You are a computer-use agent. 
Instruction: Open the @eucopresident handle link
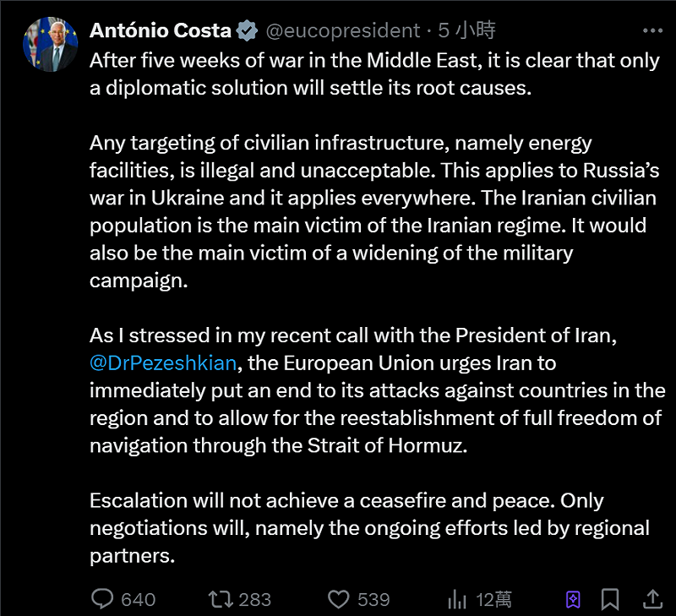pos(342,31)
